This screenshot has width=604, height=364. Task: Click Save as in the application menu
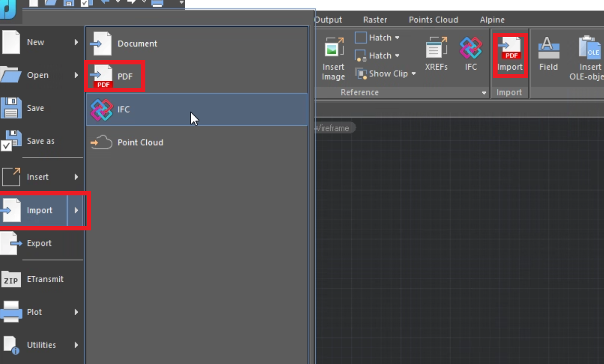pos(40,141)
